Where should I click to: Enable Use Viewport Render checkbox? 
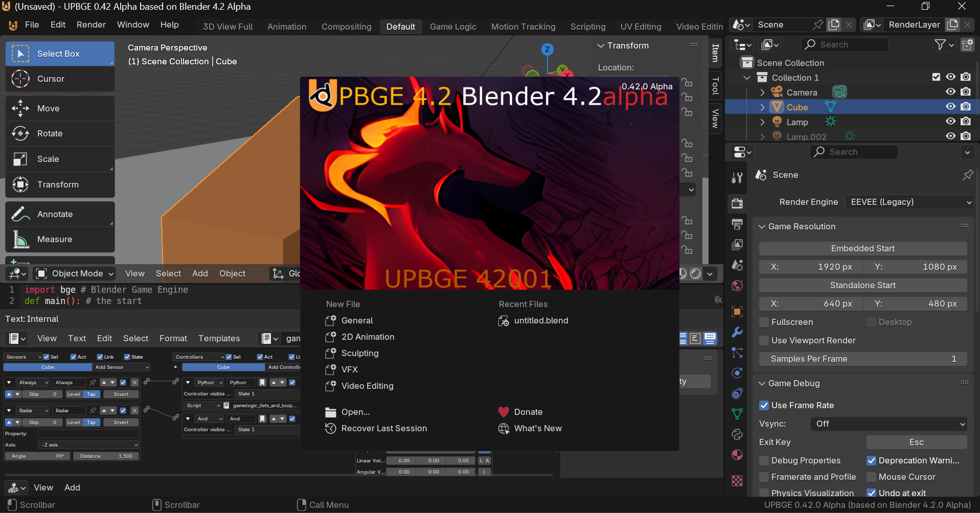(x=764, y=340)
